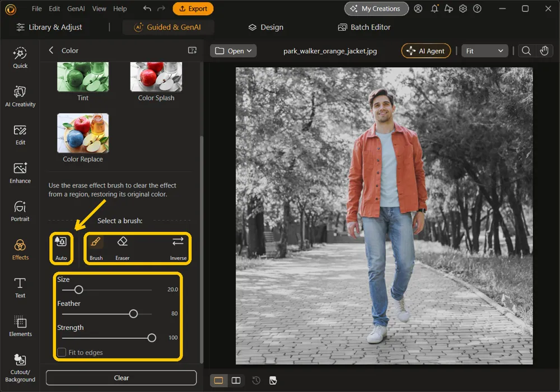Click the orange Export button
This screenshot has width=560, height=392.
click(x=193, y=8)
